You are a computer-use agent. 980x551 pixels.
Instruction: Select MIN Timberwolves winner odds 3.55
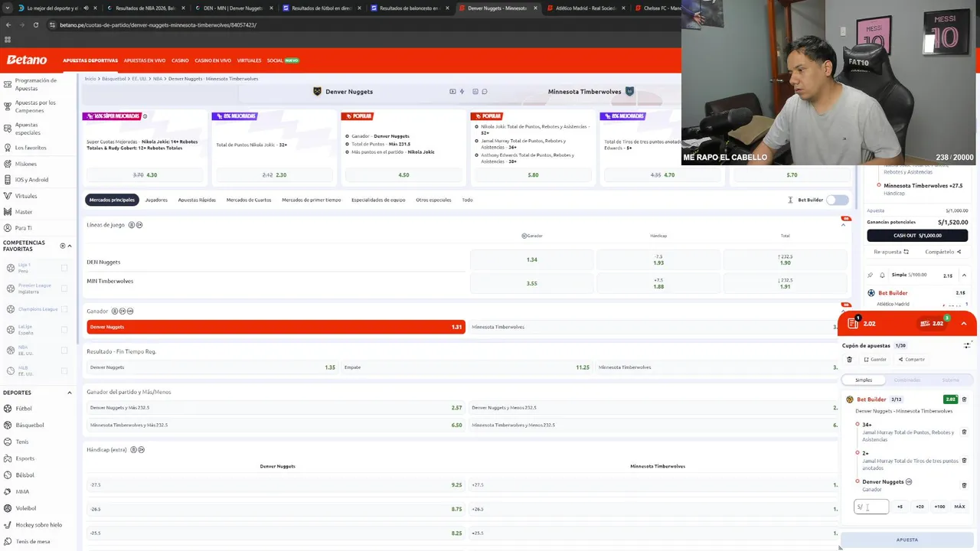coord(531,283)
